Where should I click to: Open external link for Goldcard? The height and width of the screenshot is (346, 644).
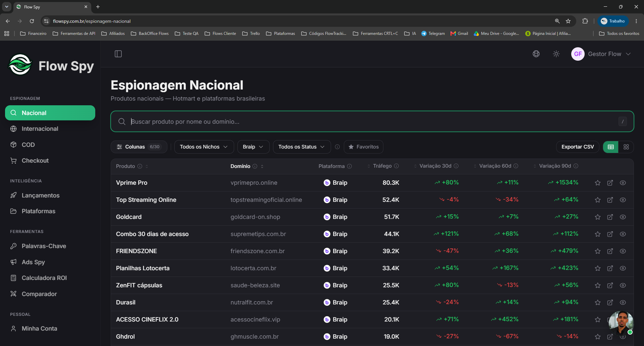pyautogui.click(x=610, y=217)
